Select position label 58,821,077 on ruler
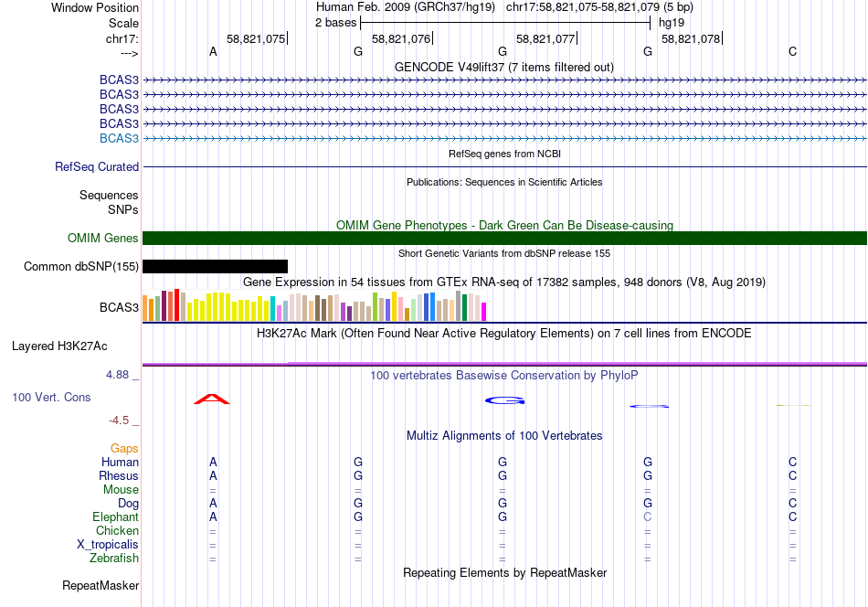The image size is (868, 607). 545,38
